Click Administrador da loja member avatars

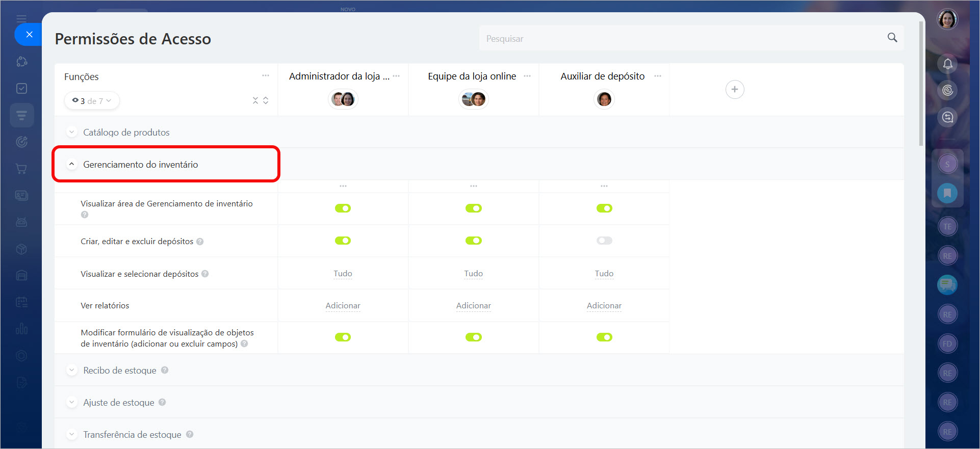[343, 99]
